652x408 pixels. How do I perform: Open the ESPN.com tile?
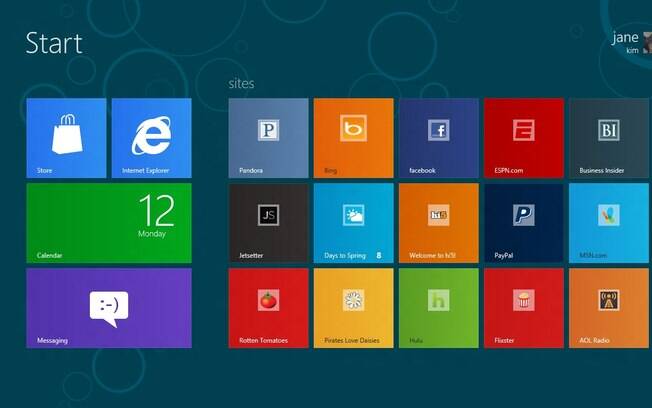coord(524,138)
